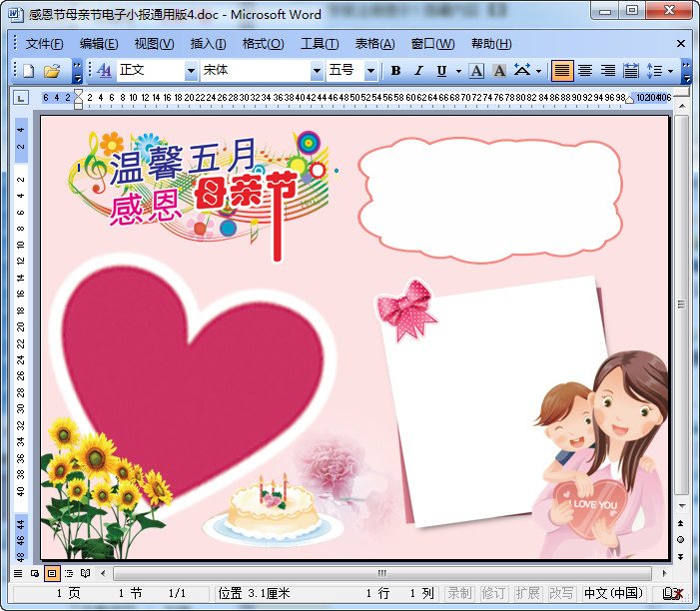Toggle Underline formatting

click(441, 71)
